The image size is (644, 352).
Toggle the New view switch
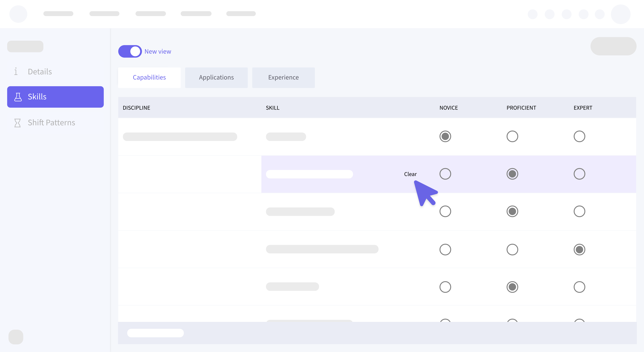(x=130, y=51)
